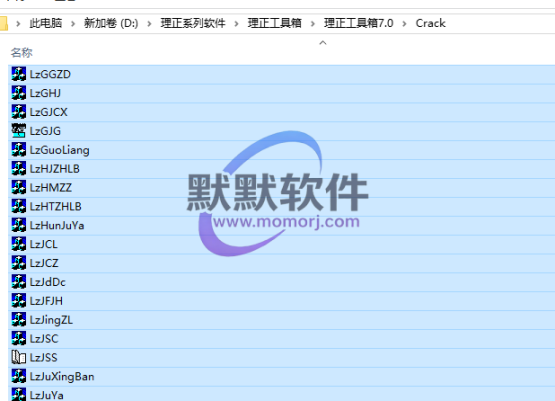555x401 pixels.
Task: Click the LzJingZL file icon
Action: [x=18, y=320]
